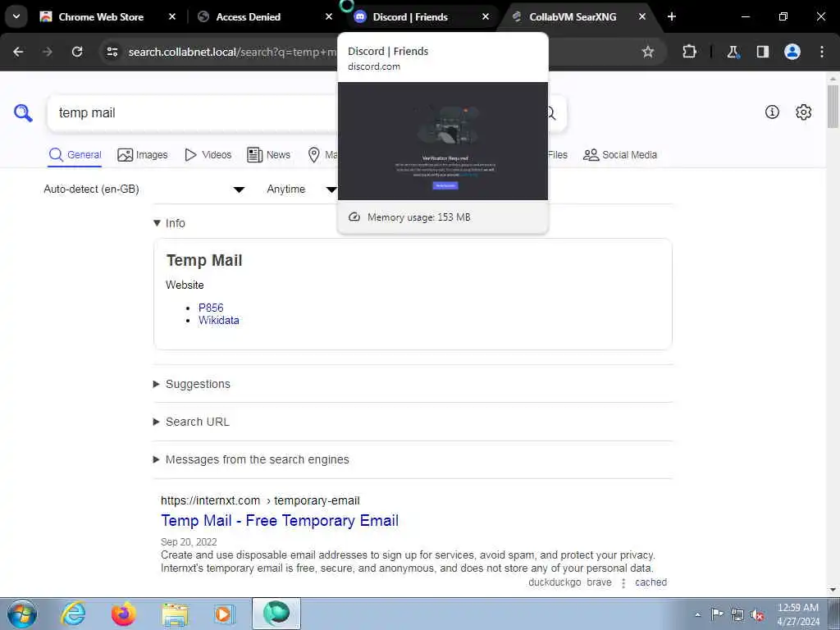Click the Discord tab preview thumbnail
Viewport: 840px width, 630px height.
tap(442, 141)
